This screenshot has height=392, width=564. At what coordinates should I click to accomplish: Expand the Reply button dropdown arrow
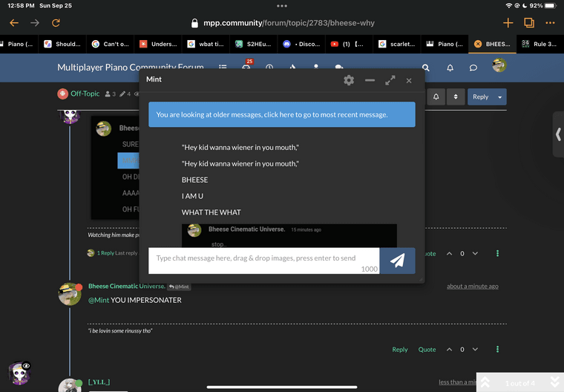(500, 97)
